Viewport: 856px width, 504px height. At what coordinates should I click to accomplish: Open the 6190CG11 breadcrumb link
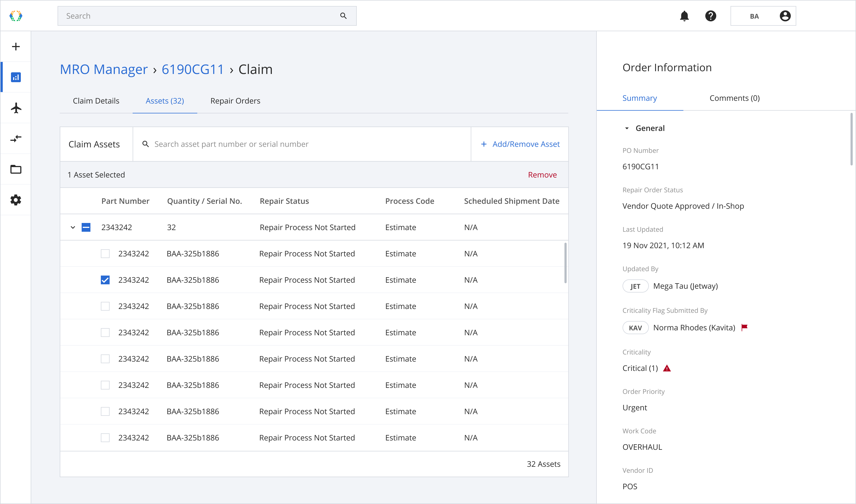coord(193,69)
